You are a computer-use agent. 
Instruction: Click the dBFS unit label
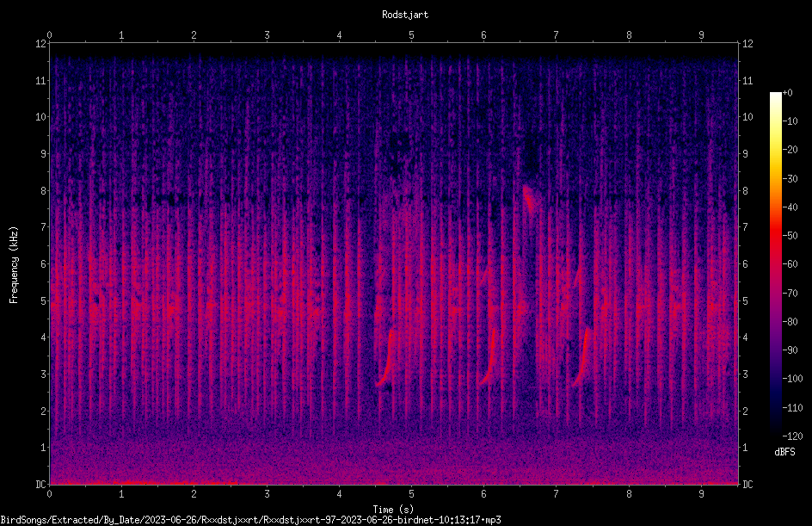[x=784, y=452]
